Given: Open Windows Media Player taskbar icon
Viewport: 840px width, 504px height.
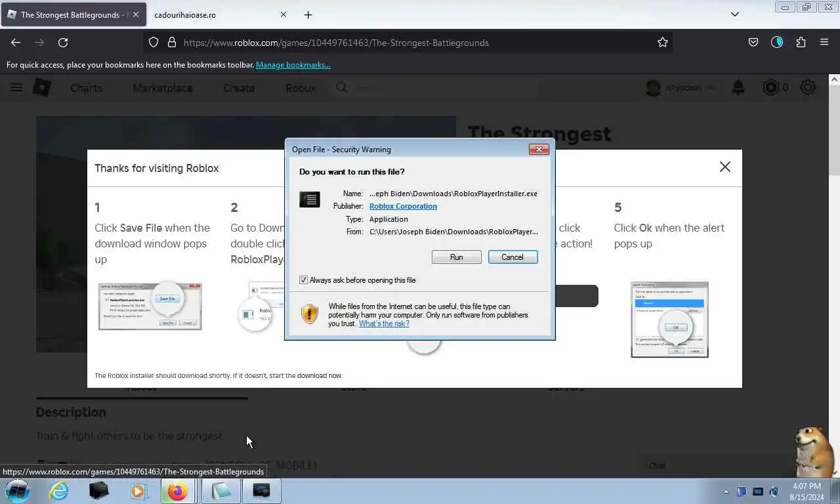Looking at the screenshot, I should click(138, 491).
